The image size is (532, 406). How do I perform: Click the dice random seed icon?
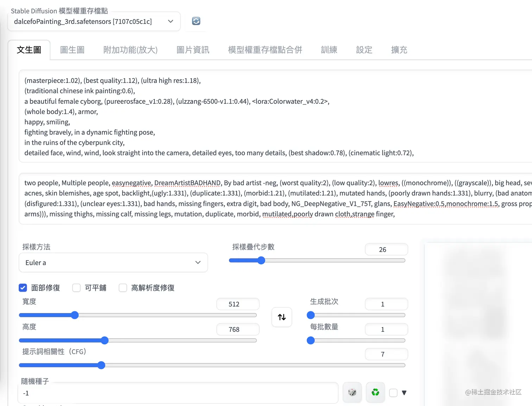pyautogui.click(x=352, y=392)
